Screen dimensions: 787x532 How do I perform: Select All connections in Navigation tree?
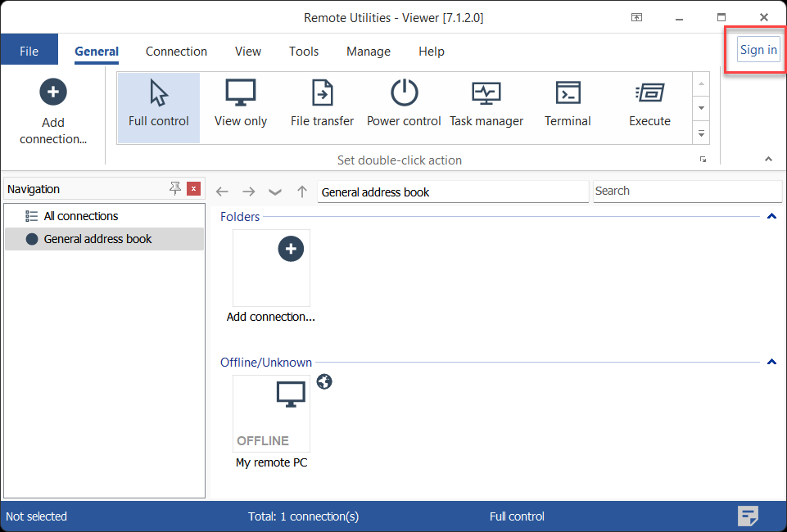click(81, 216)
